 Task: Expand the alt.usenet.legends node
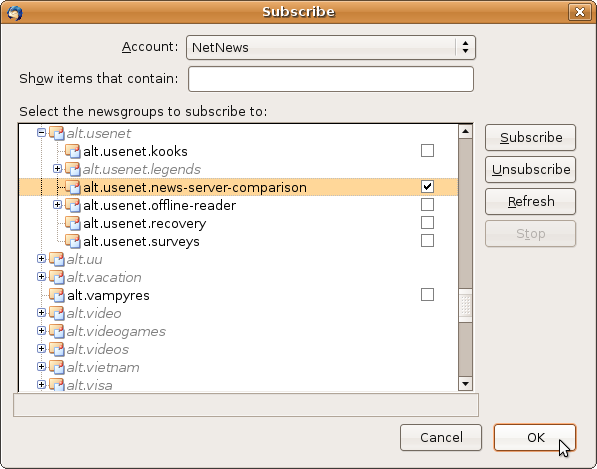[57, 169]
